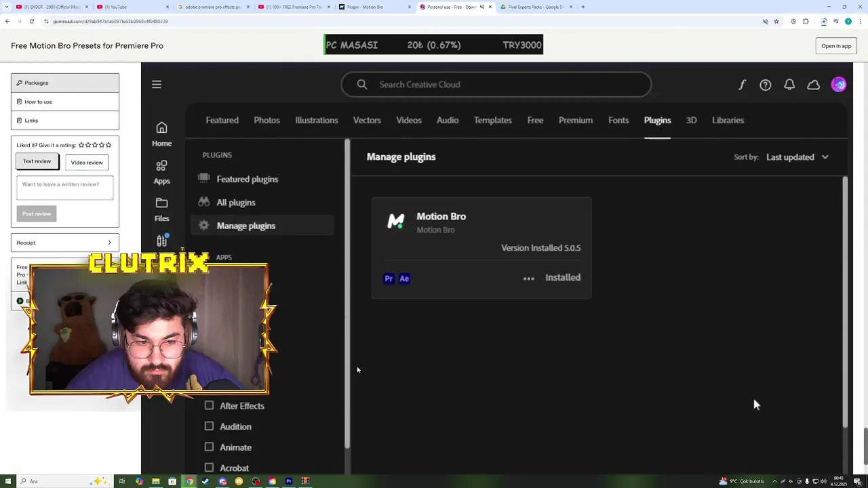Switch to Plugin – Motion Bro browser tab
868x488 pixels.
point(375,7)
